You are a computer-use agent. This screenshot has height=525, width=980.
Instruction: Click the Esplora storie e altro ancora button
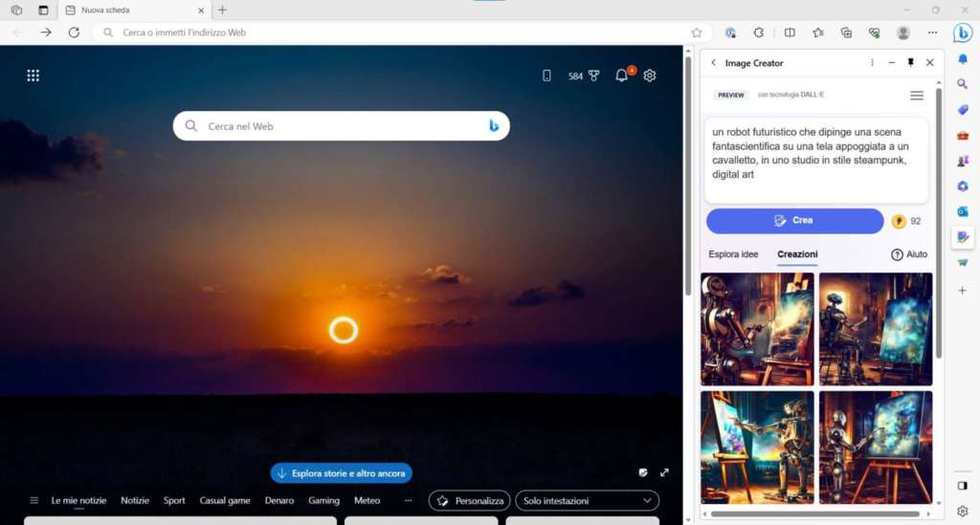[342, 473]
